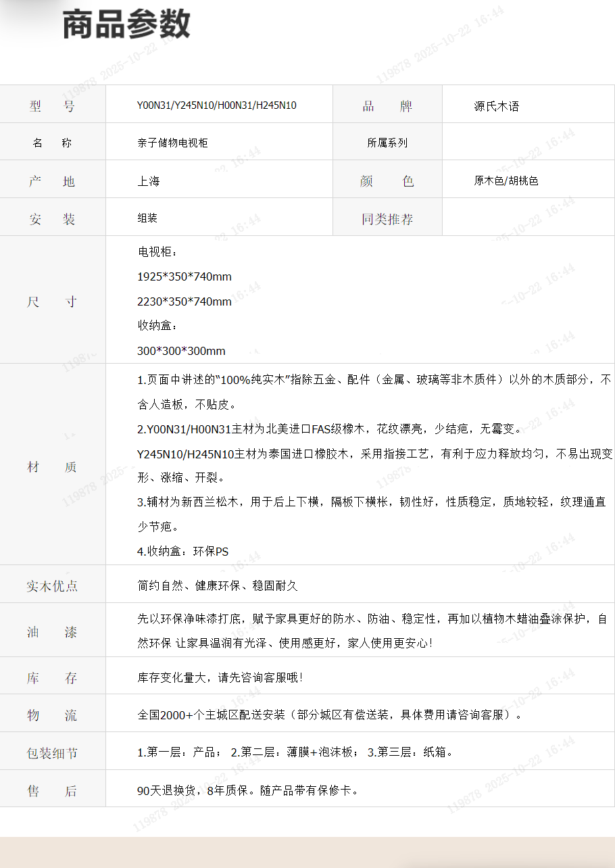This screenshot has width=615, height=868.
Task: Select the model number Y00N31/Y245N10/H00N31/H245N10 text
Action: point(216,105)
